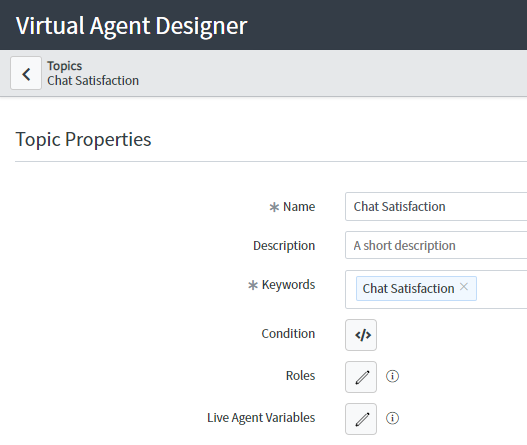Image resolution: width=527 pixels, height=445 pixels.
Task: Click the Name field label
Action: (x=299, y=207)
